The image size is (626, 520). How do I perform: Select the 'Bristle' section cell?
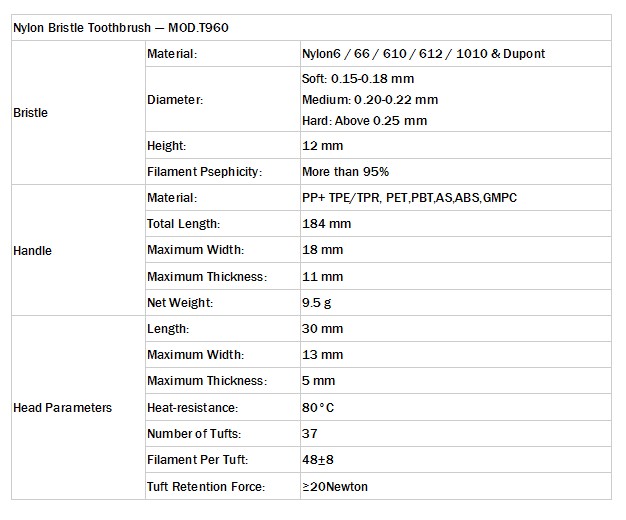(30, 113)
